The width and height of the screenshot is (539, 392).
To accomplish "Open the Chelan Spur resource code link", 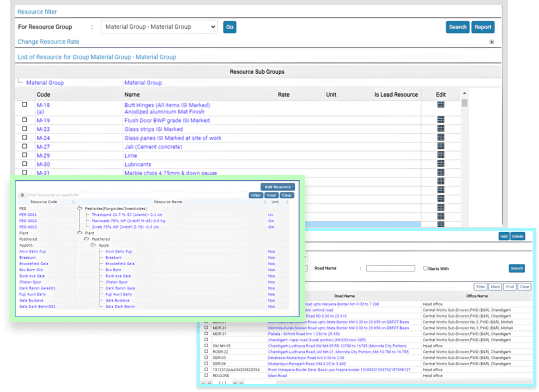I will [x=30, y=282].
